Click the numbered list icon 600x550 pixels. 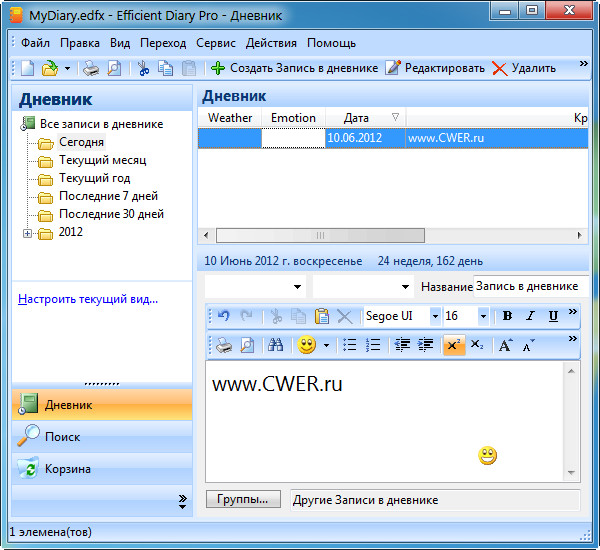[x=373, y=345]
